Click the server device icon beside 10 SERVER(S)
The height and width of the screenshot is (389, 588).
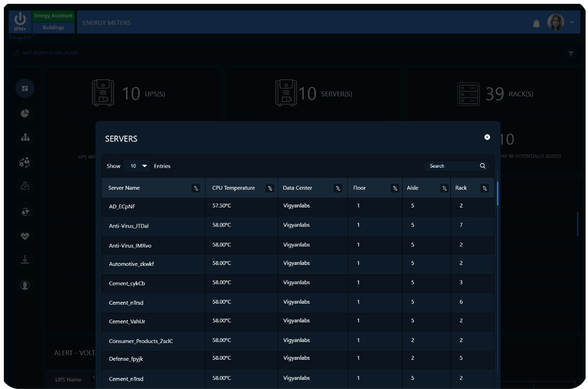[x=286, y=93]
